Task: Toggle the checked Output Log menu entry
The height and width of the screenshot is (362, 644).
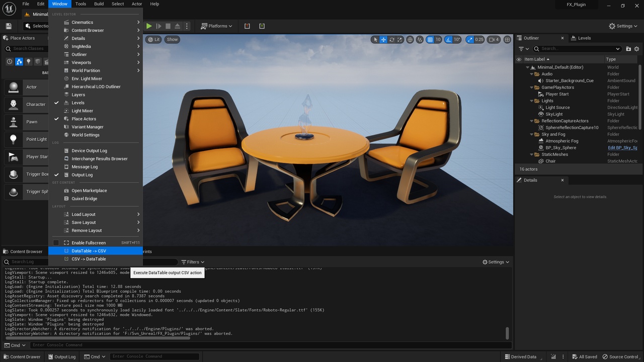Action: pyautogui.click(x=96, y=174)
